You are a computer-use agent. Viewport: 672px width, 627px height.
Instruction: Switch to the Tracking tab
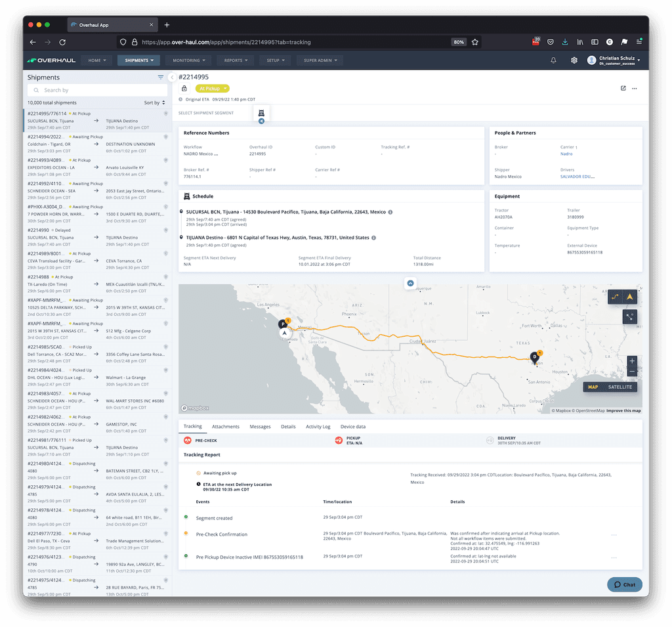(x=192, y=427)
